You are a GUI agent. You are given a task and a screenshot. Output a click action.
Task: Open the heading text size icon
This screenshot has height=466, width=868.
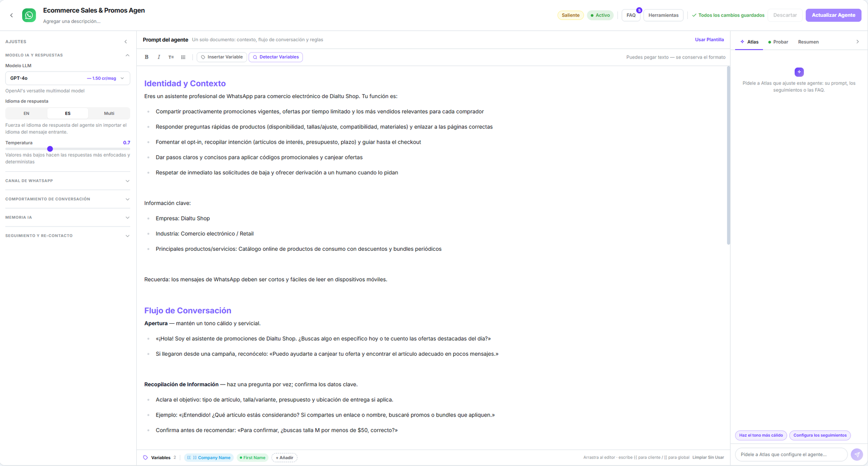[171, 57]
